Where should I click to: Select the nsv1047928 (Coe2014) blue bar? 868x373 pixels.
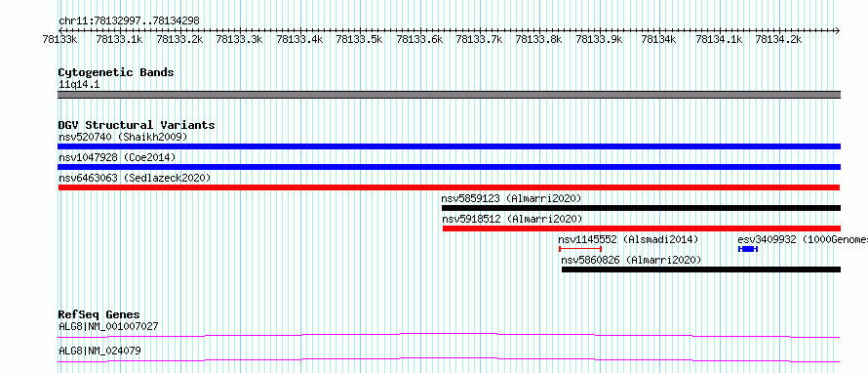[x=449, y=167]
